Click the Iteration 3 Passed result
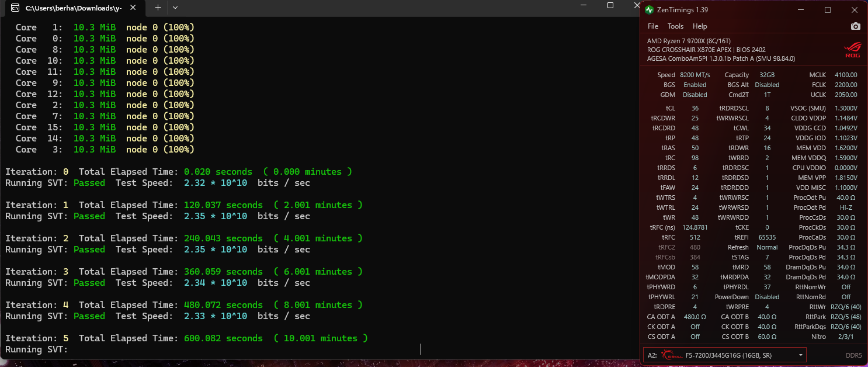The width and height of the screenshot is (868, 367). coord(89,283)
